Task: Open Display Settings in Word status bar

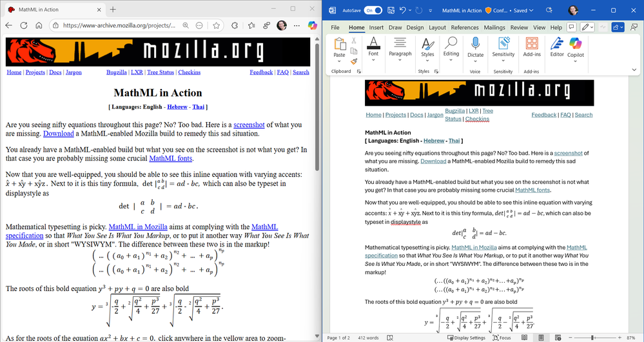Action: point(466,337)
